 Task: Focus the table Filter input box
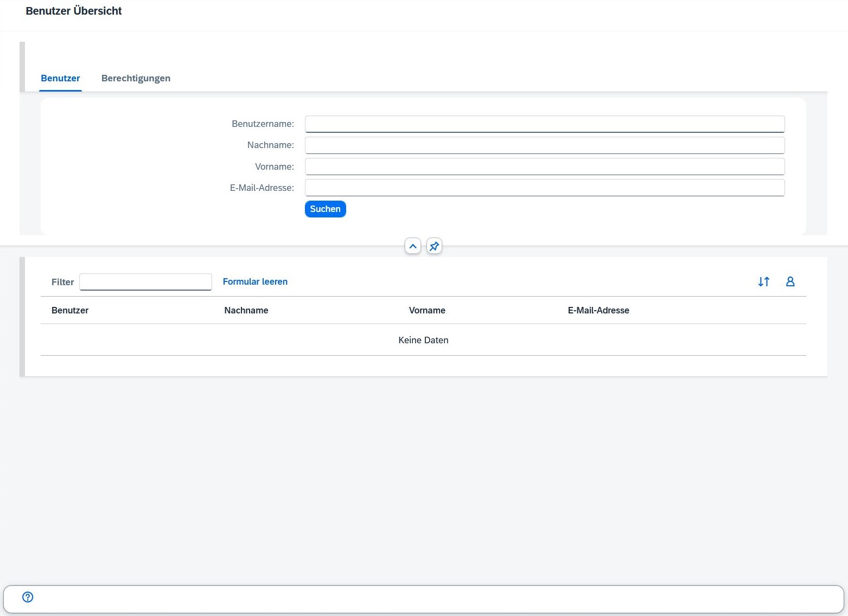145,282
